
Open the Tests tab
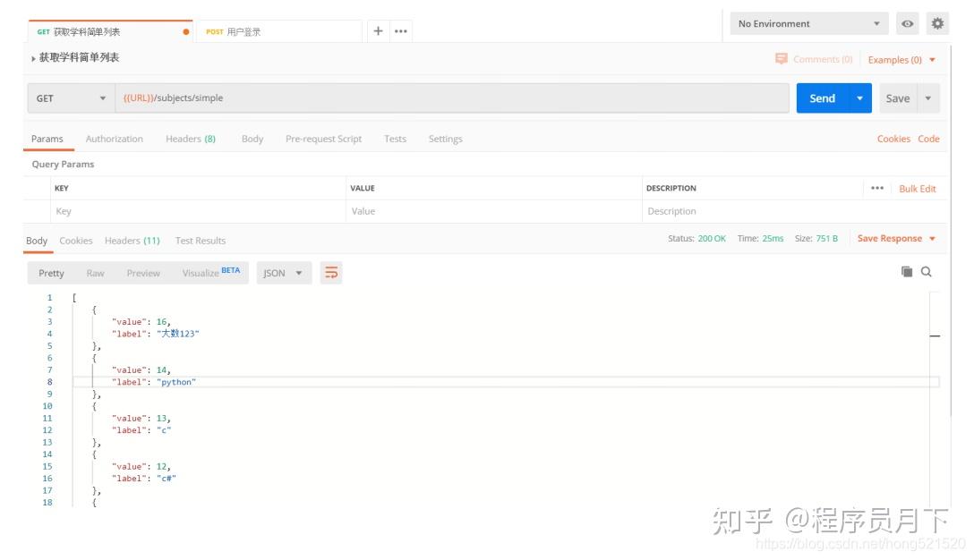pyautogui.click(x=395, y=139)
